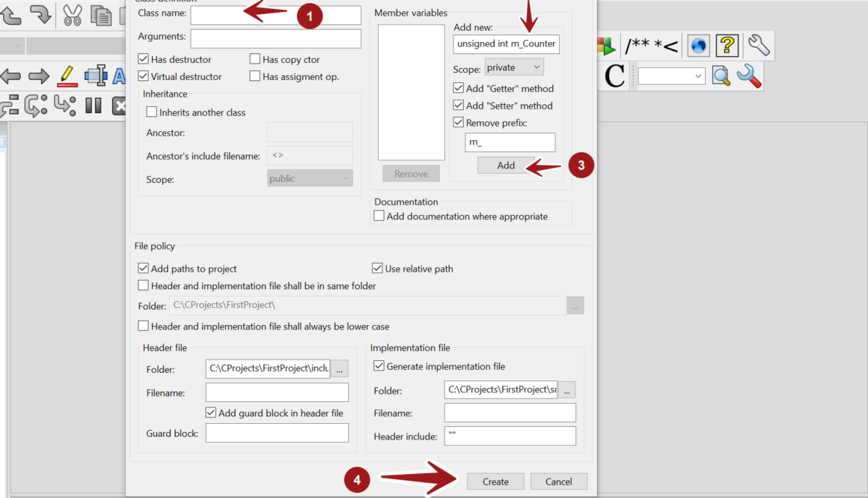868x498 pixels.
Task: Enable the Has copy ctor checkbox
Action: coord(255,59)
